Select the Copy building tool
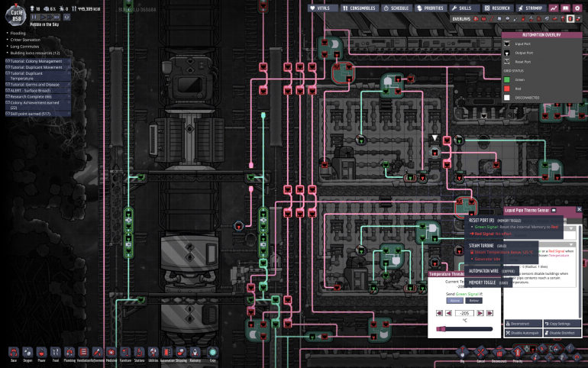This screenshot has width=588, height=368. 212,353
